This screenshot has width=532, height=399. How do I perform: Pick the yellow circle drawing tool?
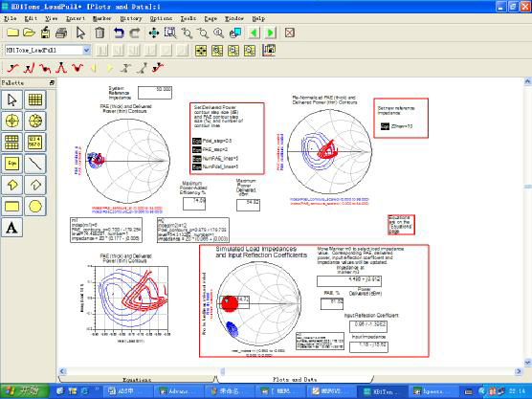tap(35, 206)
